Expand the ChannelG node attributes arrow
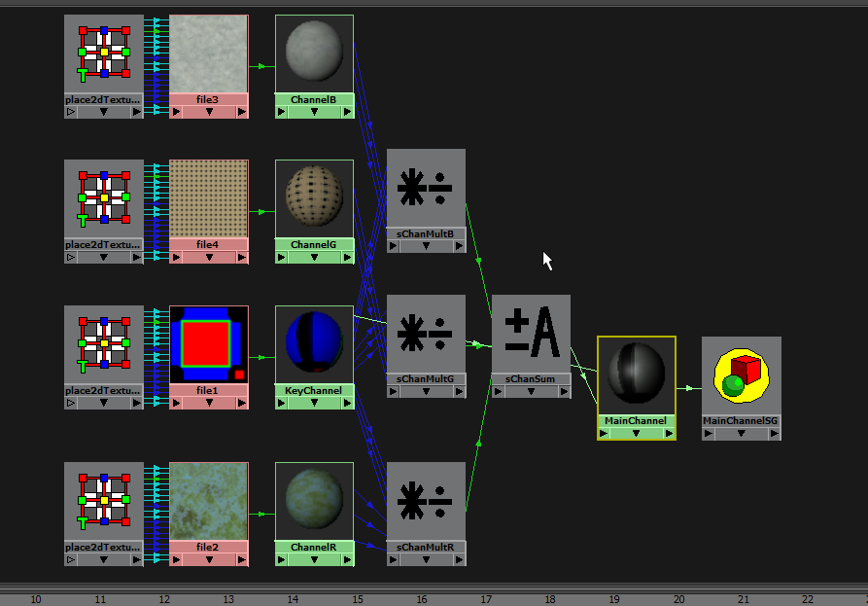 pos(314,257)
